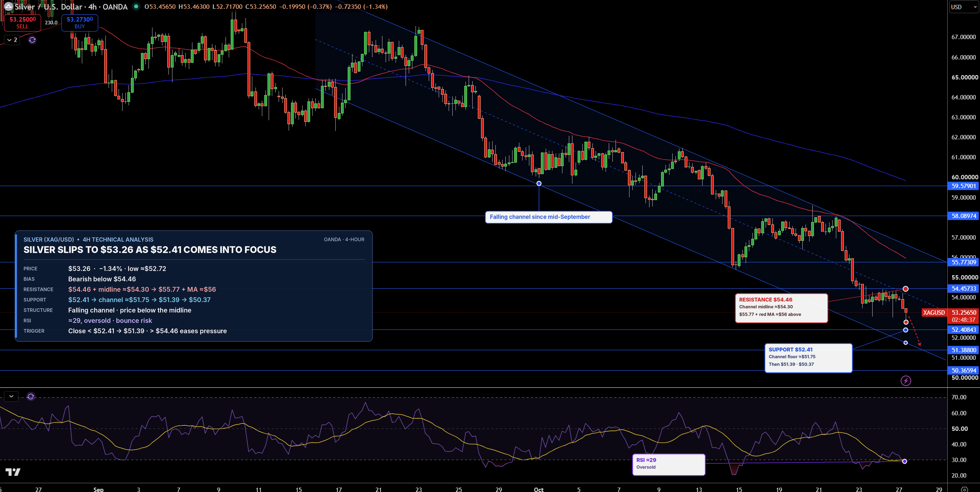Select the 'RSI ≈29 Oversold' annotation box
The image size is (980, 492).
tap(669, 464)
